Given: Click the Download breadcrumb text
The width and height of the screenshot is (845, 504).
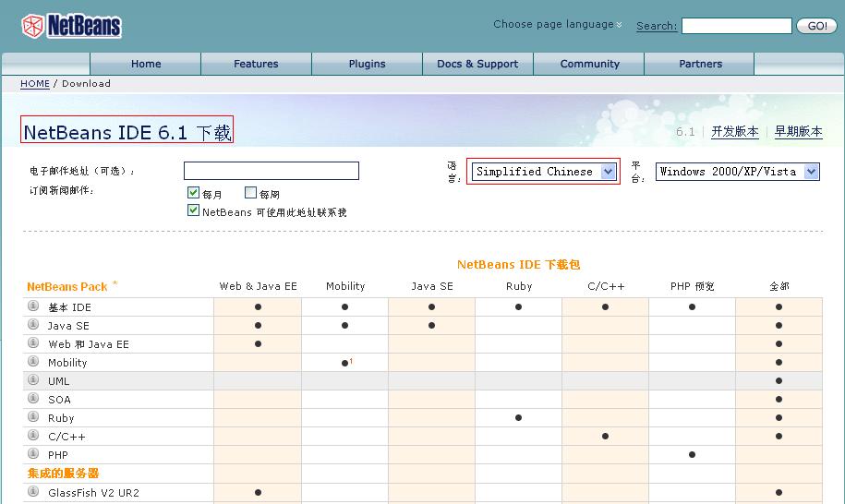Looking at the screenshot, I should (x=86, y=83).
